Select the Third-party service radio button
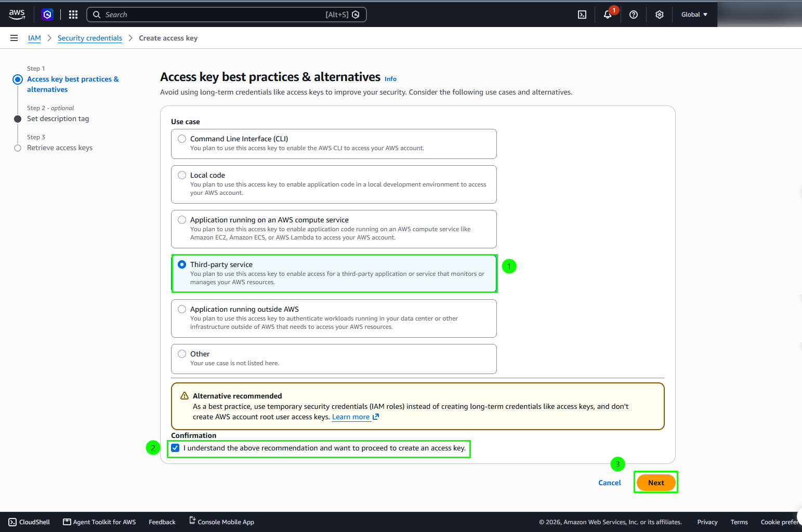 [x=182, y=264]
